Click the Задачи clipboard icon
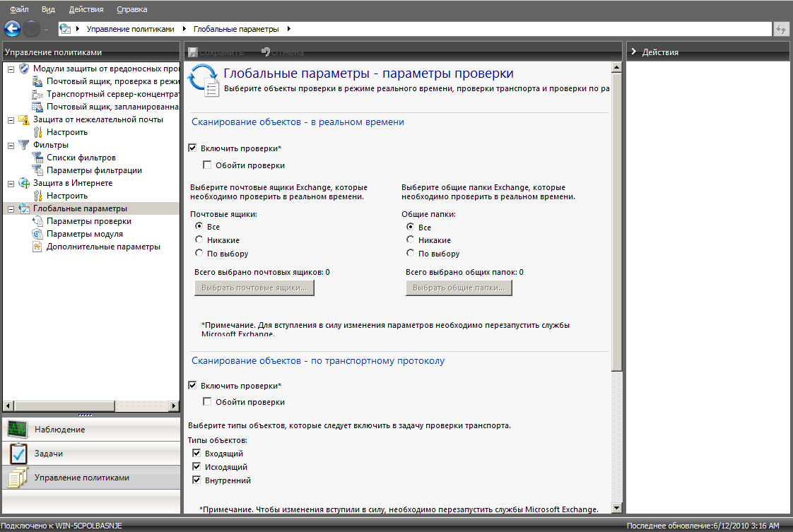793x532 pixels. 18,454
